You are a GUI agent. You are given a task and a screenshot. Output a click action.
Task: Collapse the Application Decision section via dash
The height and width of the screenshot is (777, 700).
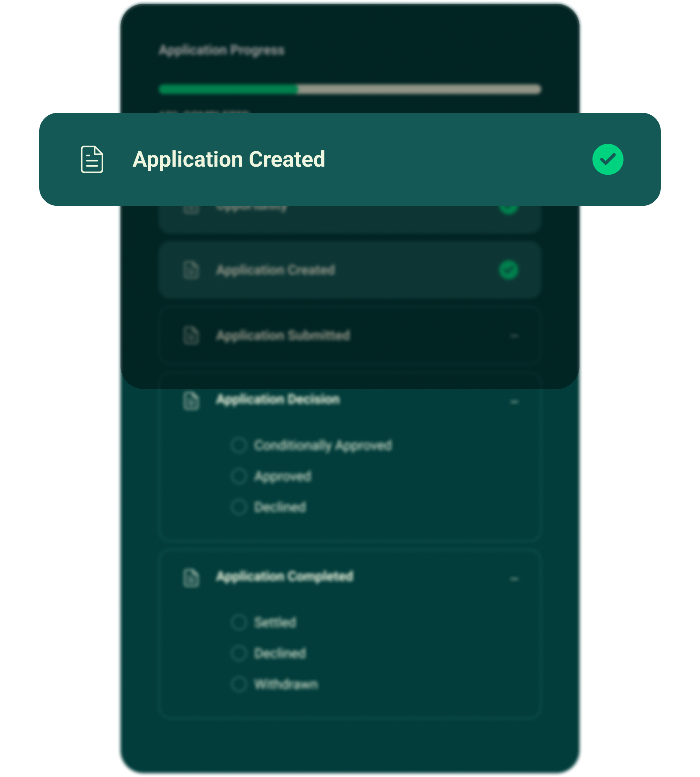514,402
